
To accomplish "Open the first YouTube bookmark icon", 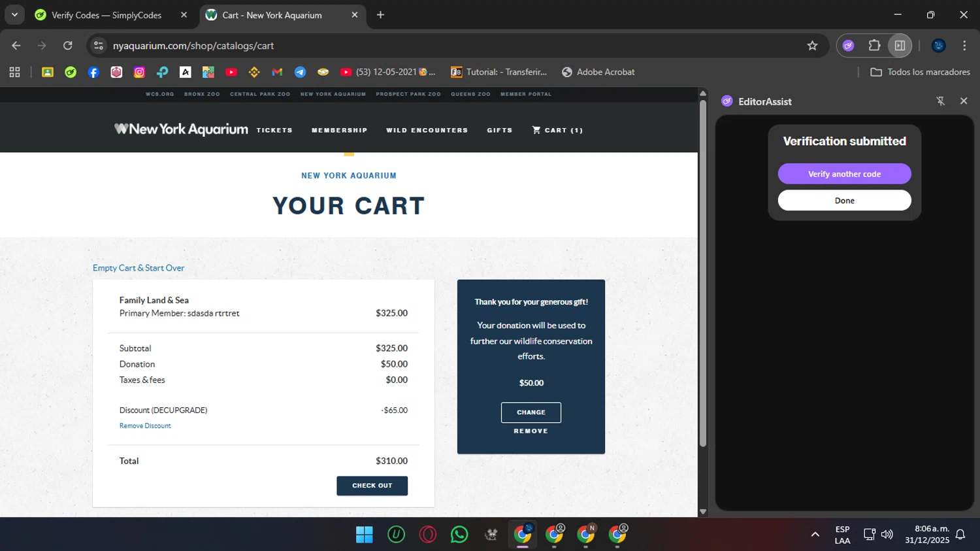I will (x=231, y=72).
